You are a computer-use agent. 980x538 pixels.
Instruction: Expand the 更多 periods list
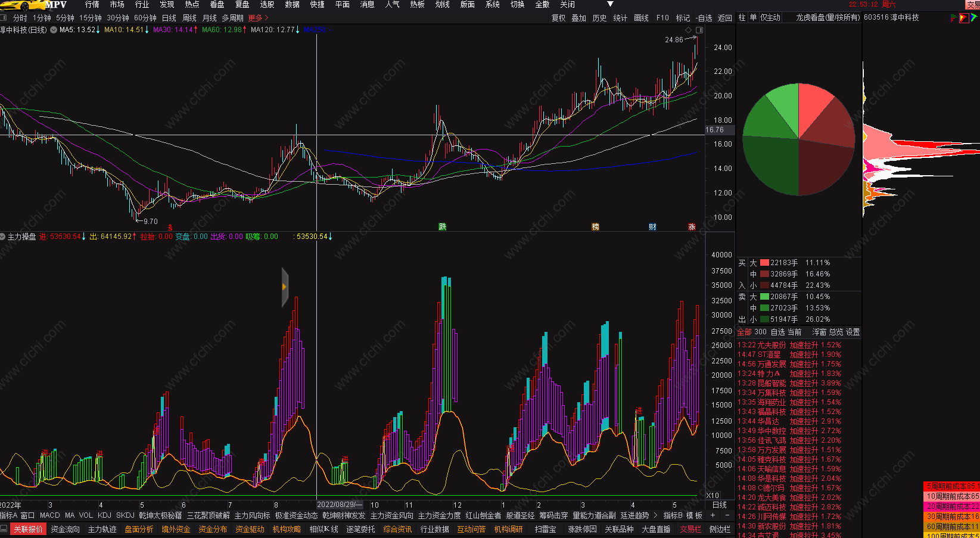click(x=258, y=18)
